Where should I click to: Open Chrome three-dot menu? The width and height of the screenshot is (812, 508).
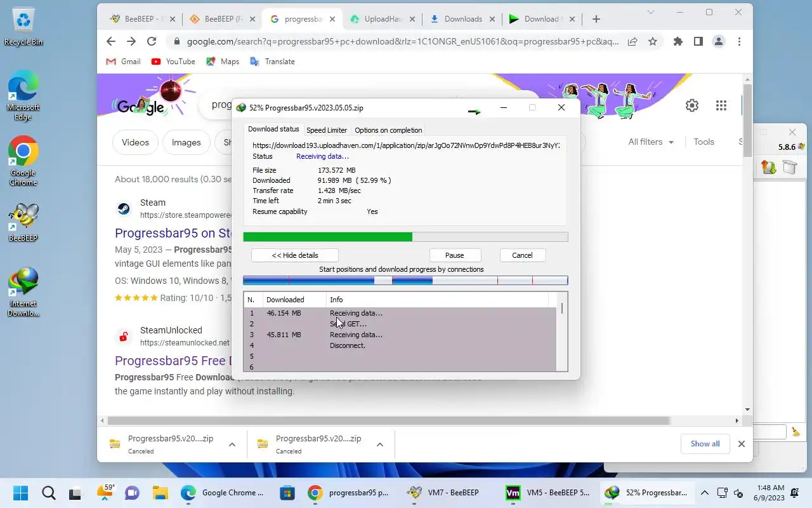pyautogui.click(x=739, y=41)
